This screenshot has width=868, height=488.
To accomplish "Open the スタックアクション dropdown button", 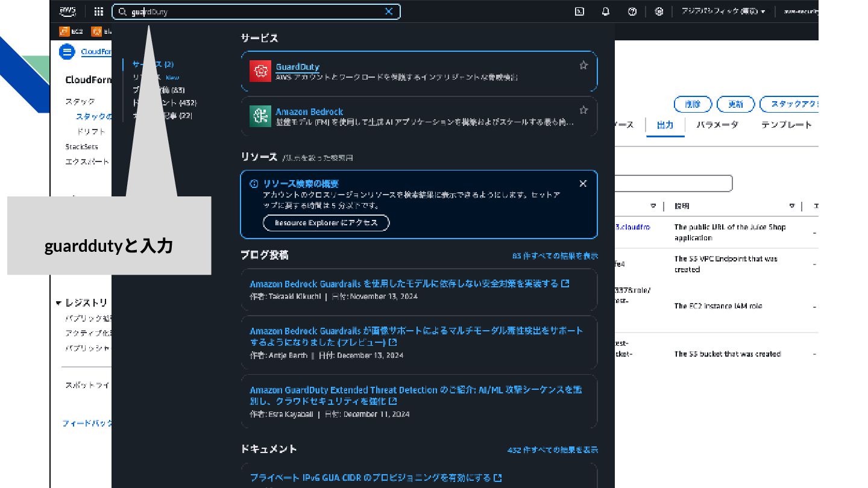I will (789, 104).
